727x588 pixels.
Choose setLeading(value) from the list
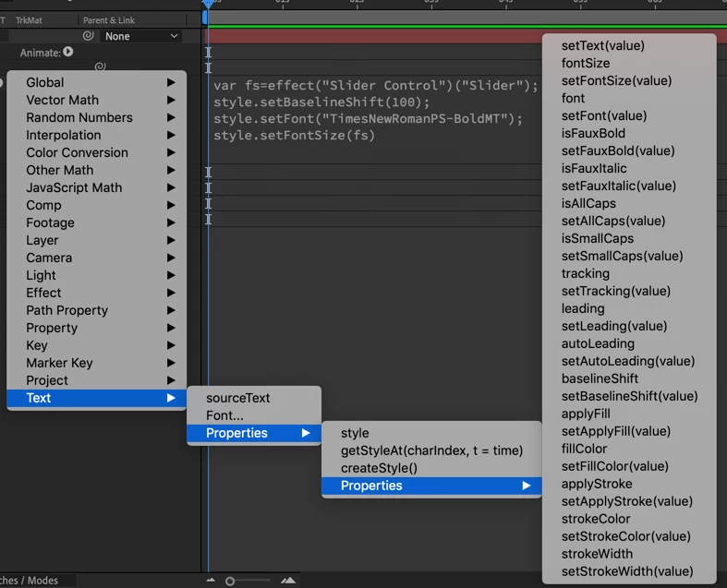(x=629, y=326)
